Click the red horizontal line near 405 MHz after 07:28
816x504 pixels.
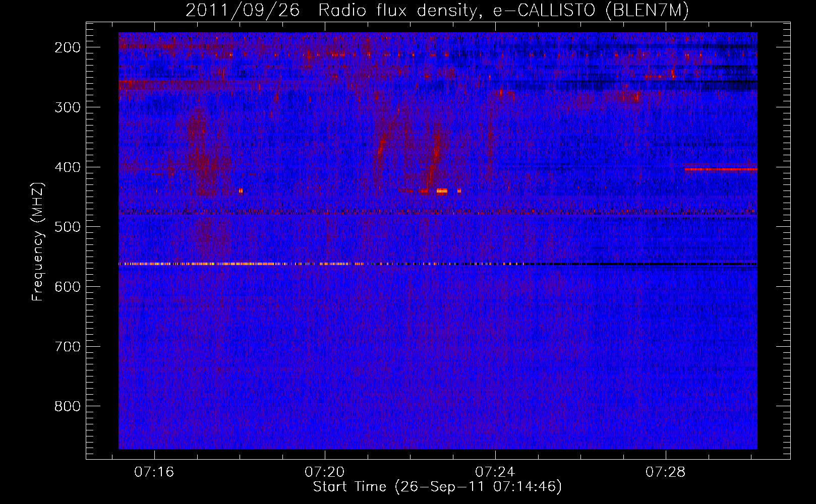tap(721, 169)
